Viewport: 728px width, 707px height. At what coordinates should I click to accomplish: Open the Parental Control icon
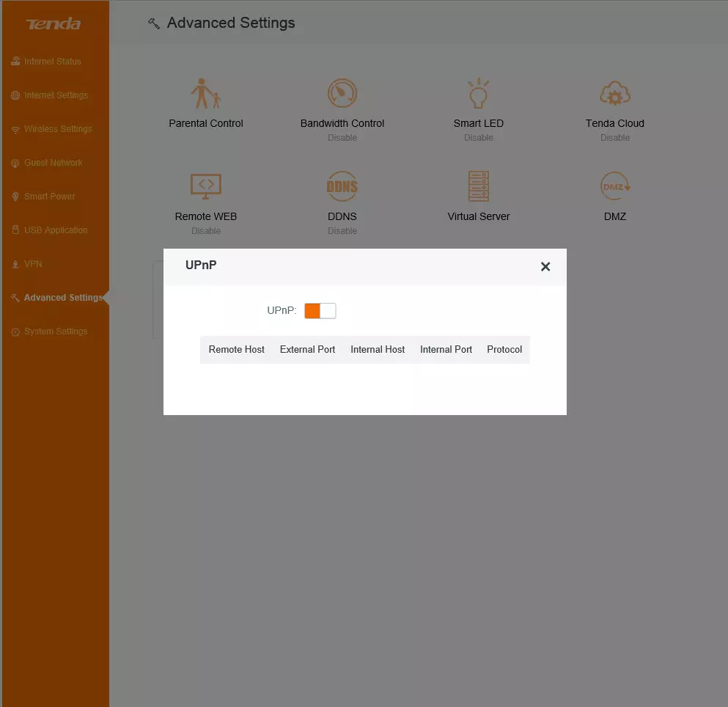click(x=206, y=93)
